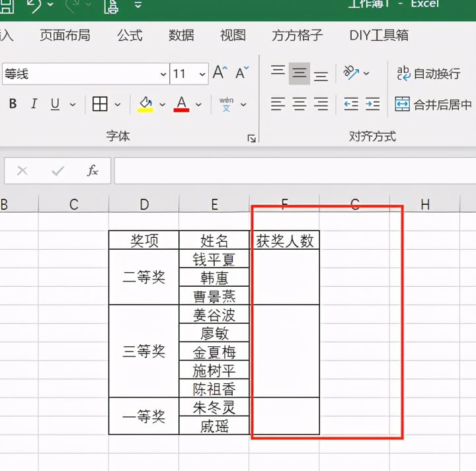The image size is (476, 471).
Task: Apply yellow fill color bucket
Action: point(145,104)
